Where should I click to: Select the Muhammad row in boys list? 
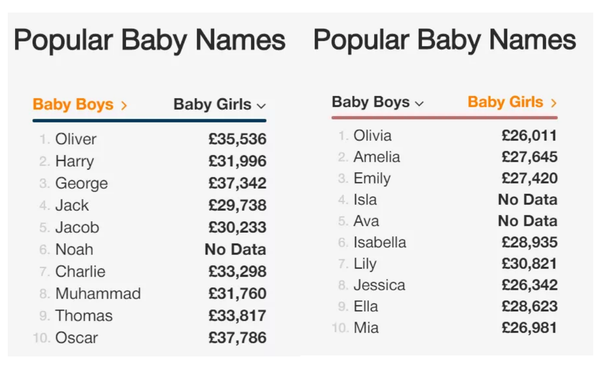[150, 294]
